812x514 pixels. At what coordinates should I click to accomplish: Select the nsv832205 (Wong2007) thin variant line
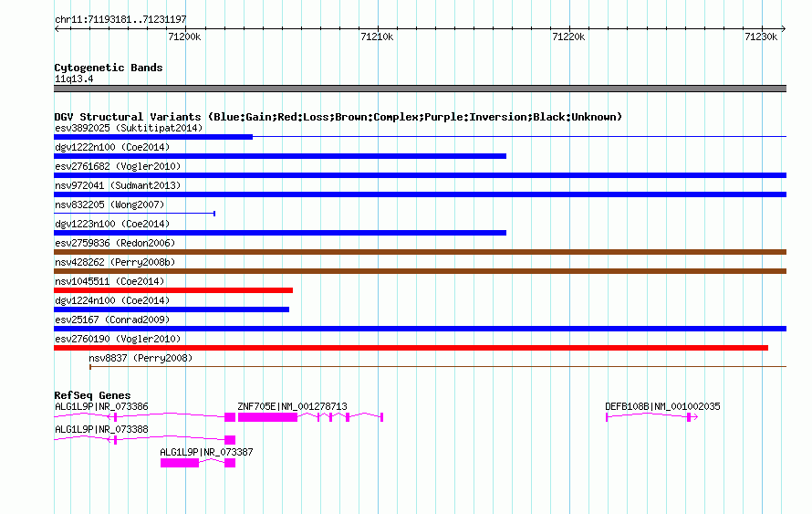(x=135, y=214)
